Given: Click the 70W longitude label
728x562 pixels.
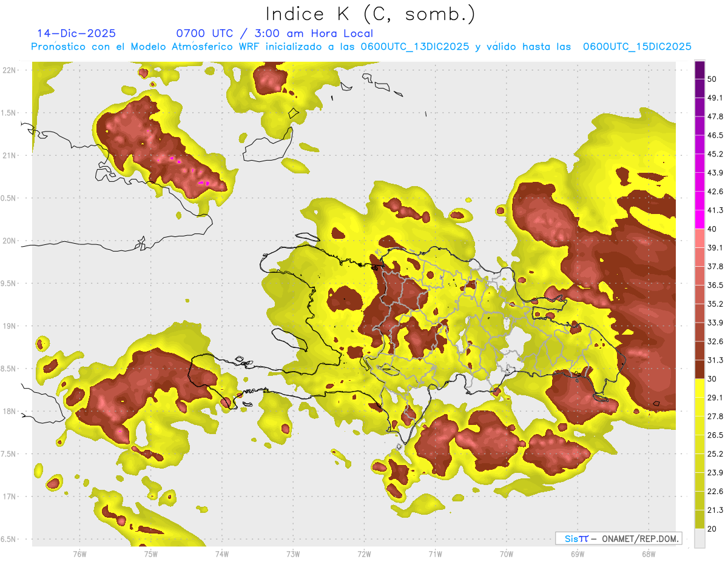Looking at the screenshot, I should [506, 554].
